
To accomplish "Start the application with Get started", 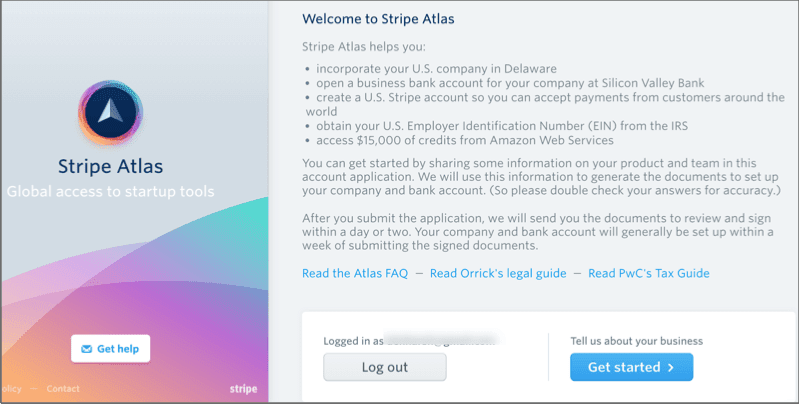I will [x=631, y=367].
